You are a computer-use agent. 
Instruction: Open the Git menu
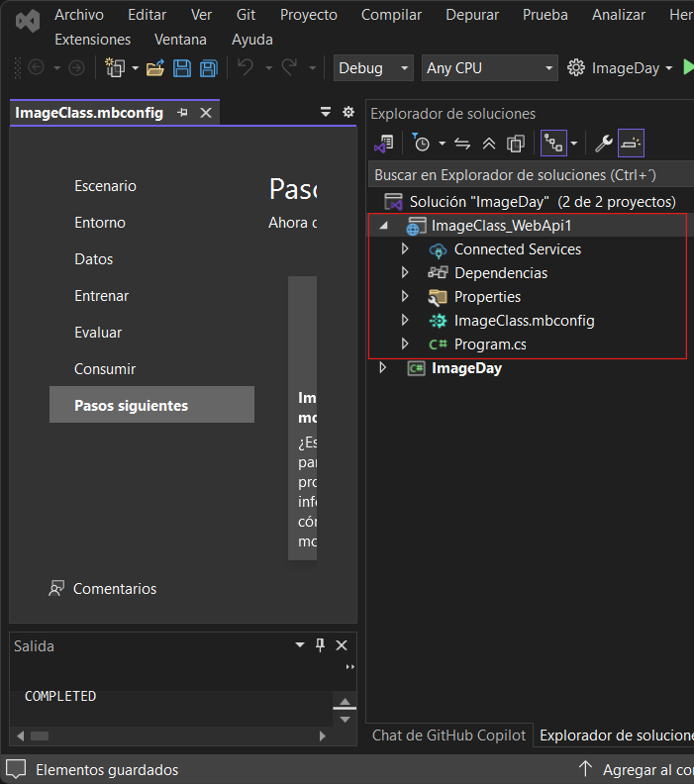coord(246,15)
